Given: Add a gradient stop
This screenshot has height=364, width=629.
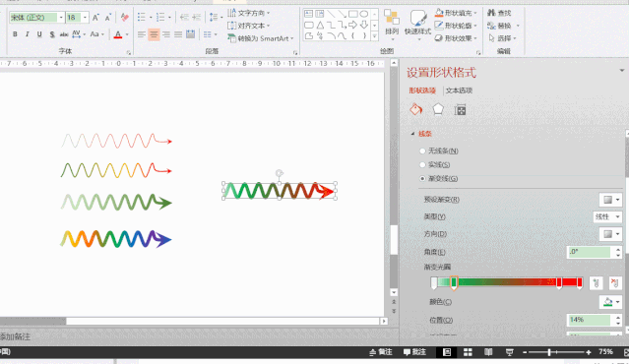Looking at the screenshot, I should (x=597, y=283).
